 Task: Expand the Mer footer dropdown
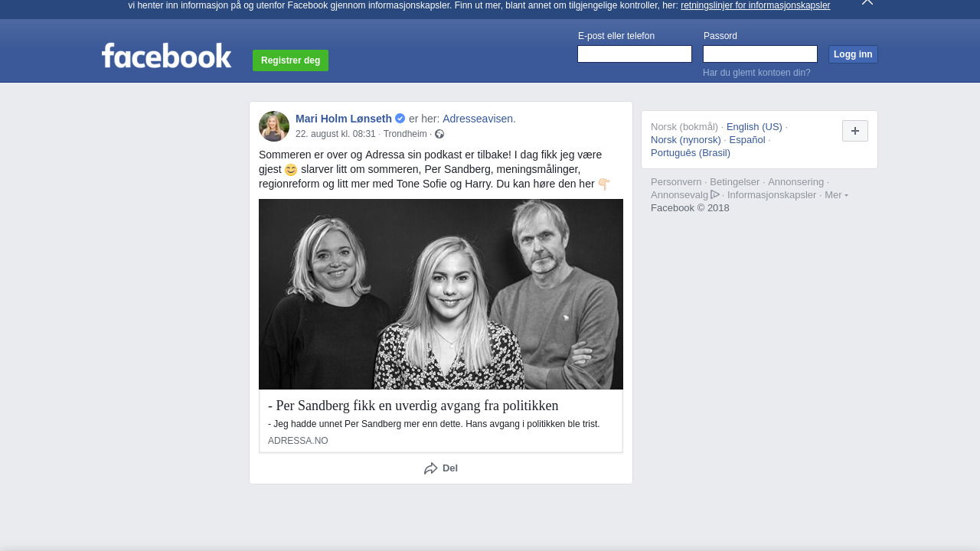pos(835,195)
